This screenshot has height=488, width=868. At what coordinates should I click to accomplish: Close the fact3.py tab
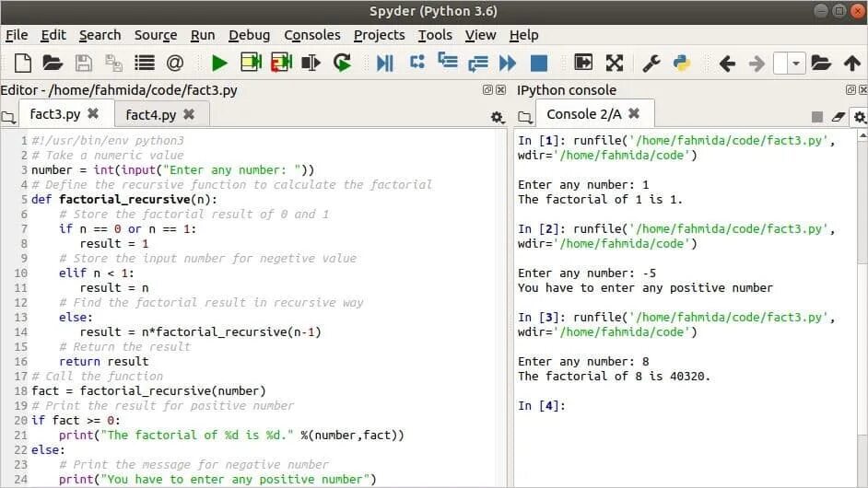(93, 113)
